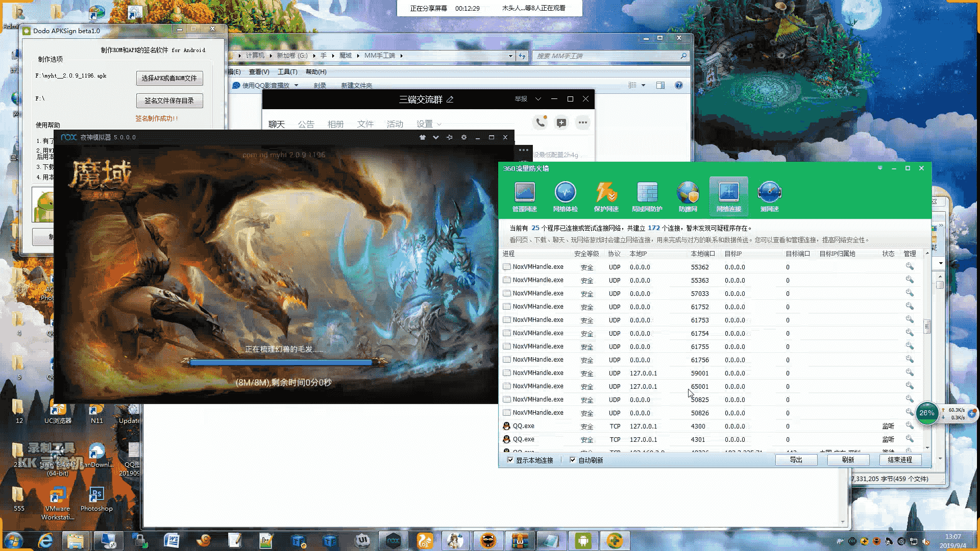Open VMware Workstation desktop shortcut
Screen dimensions: 980x551
pyautogui.click(x=58, y=503)
